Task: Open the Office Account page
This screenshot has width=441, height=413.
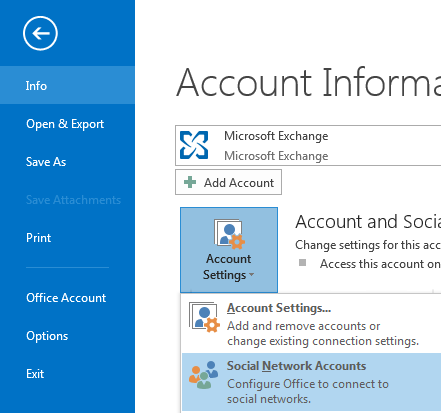Action: pyautogui.click(x=67, y=298)
